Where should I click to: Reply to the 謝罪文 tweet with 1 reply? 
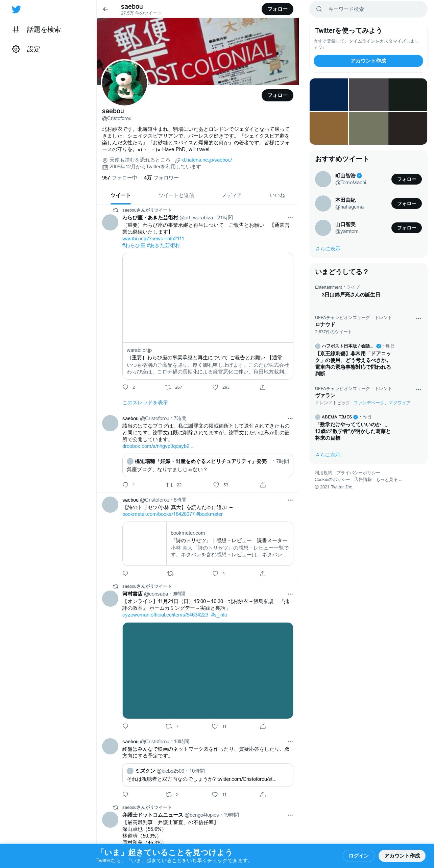pyautogui.click(x=125, y=485)
